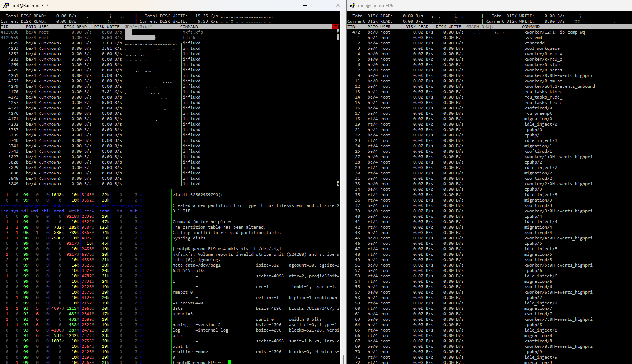This screenshot has height=364, width=632.
Task: Click dstat 'writ' column header
Action: [74, 211]
